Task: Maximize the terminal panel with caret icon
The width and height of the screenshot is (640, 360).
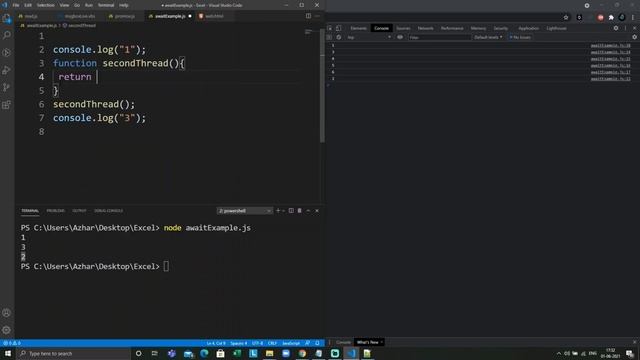Action: coord(308,211)
